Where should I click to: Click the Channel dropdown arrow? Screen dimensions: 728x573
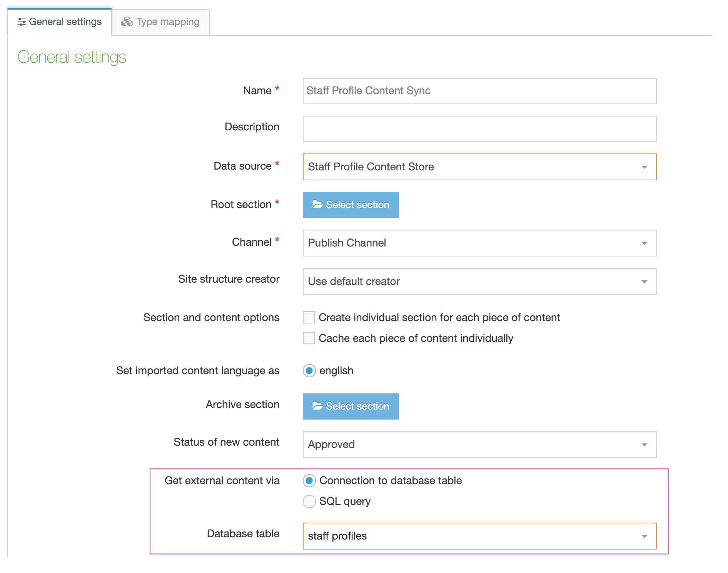(644, 243)
